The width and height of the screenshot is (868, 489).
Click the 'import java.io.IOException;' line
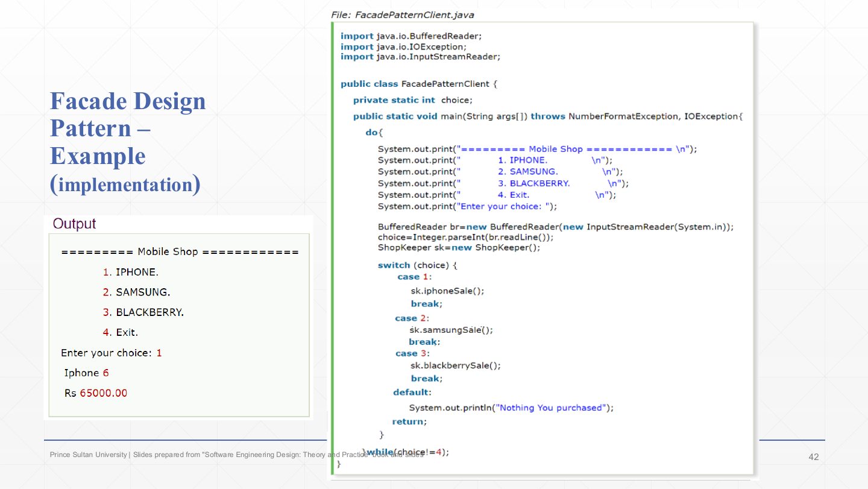click(x=403, y=46)
